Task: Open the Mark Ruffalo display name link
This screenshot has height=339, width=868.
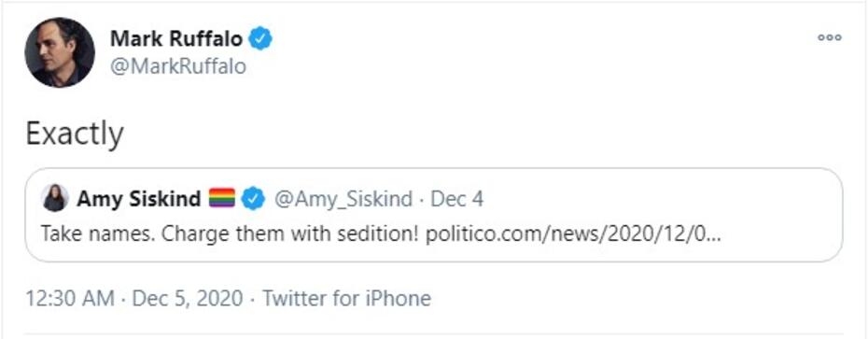Action: [x=176, y=39]
